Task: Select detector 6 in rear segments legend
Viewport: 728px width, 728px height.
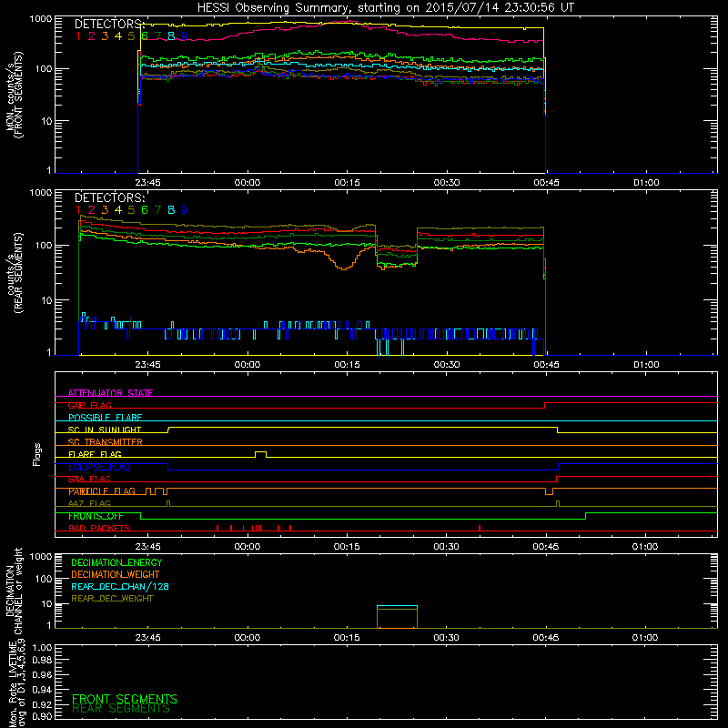Action: click(x=145, y=210)
